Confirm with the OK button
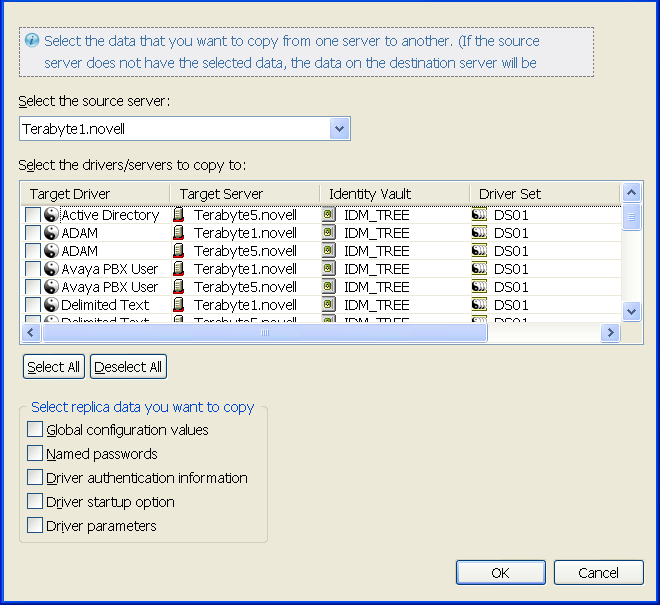Viewport: 660px width, 605px height. (500, 573)
